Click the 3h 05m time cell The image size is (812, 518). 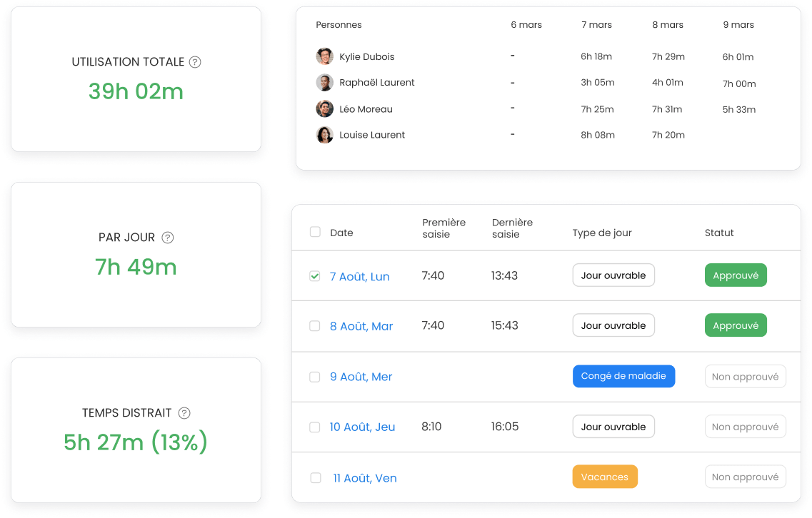pos(598,83)
